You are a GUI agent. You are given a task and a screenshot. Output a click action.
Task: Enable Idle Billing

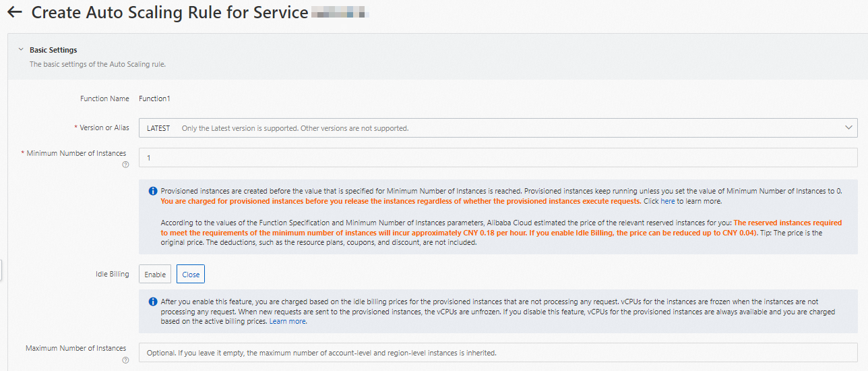155,275
